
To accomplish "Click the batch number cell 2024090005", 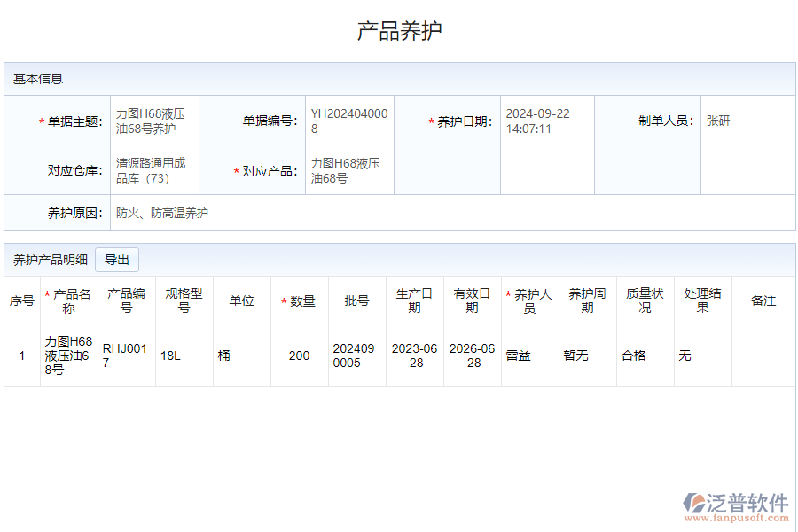I will [x=348, y=356].
